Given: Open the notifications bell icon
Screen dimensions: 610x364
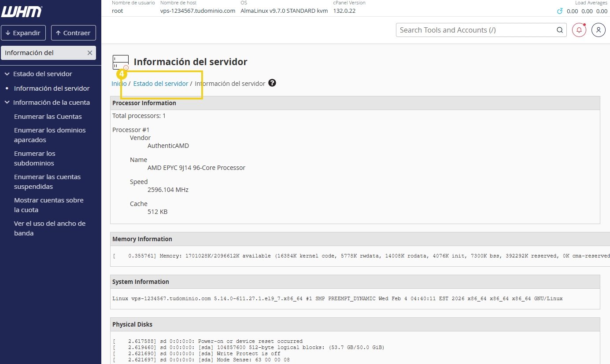Looking at the screenshot, I should 579,30.
